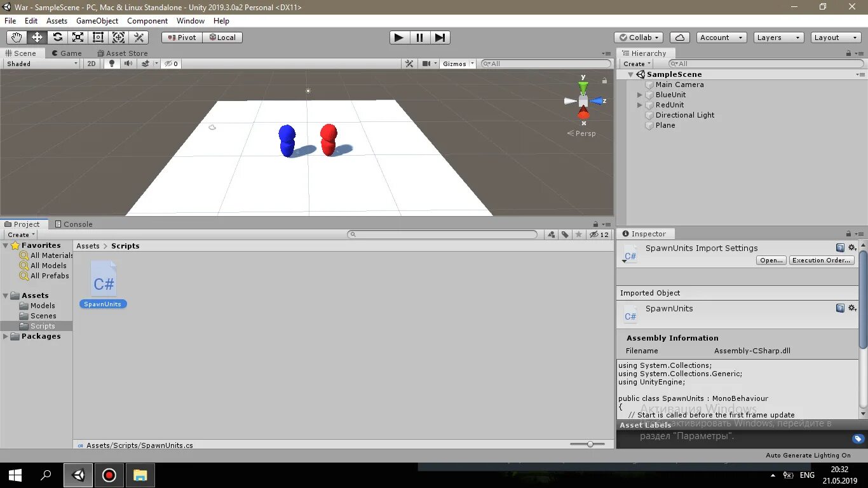
Task: Select Main Camera in Hierarchy
Action: point(679,85)
